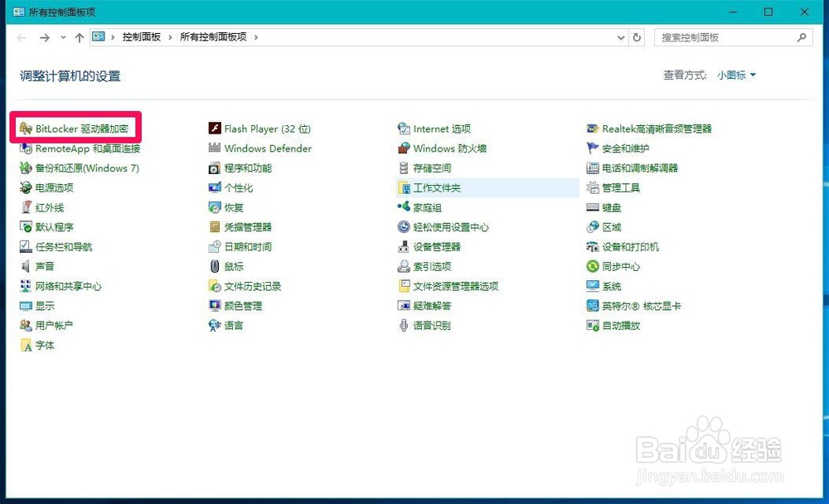Click the 电源选项 battery icon

click(x=26, y=187)
